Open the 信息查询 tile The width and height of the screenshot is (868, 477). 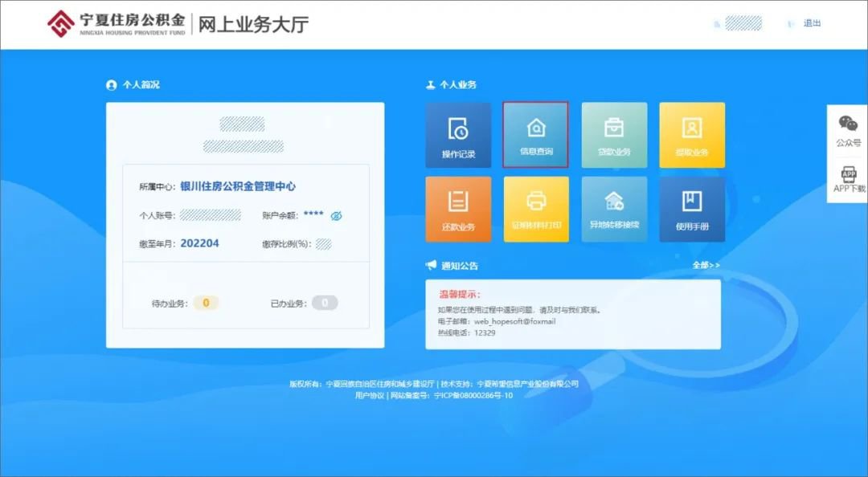[x=535, y=135]
